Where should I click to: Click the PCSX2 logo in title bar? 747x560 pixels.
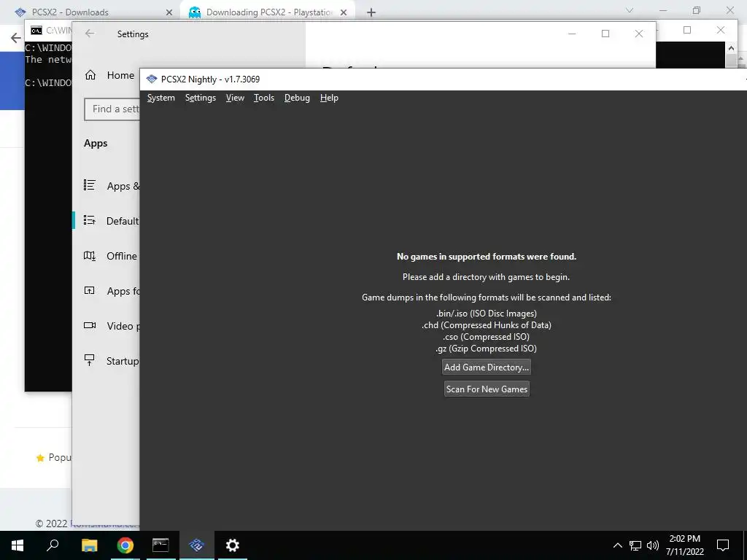[x=152, y=79]
